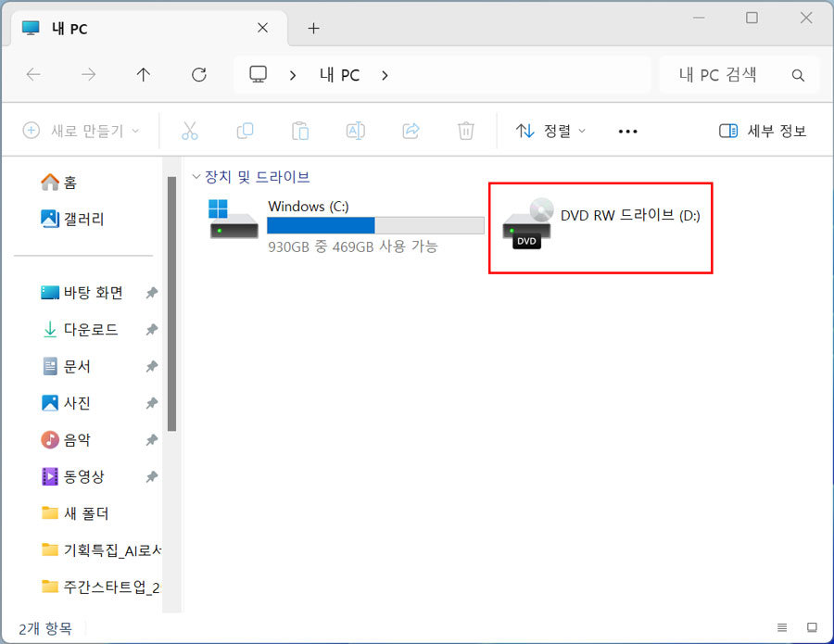Click the Paste clipboard icon
834x644 pixels.
(300, 131)
